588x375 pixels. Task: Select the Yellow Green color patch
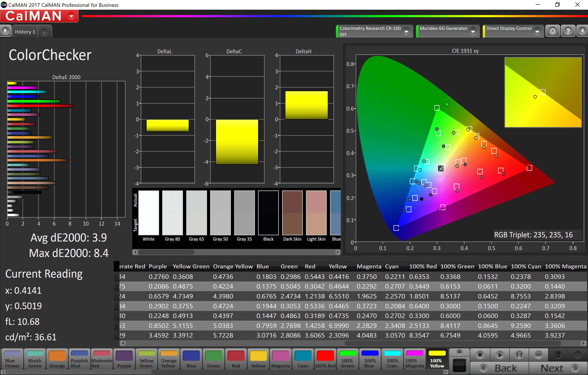(146, 359)
